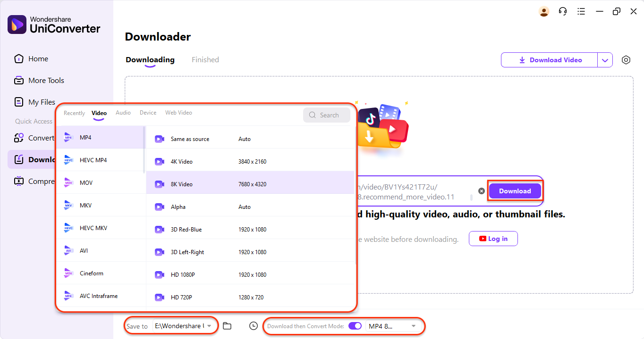
Task: Click the More Tools sidebar icon
Action: pyautogui.click(x=19, y=81)
